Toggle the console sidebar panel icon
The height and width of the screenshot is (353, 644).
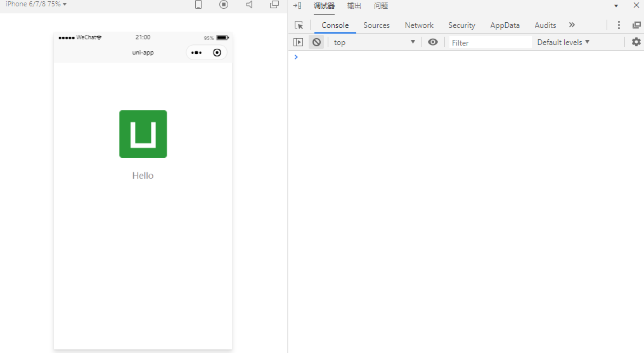[x=298, y=42]
